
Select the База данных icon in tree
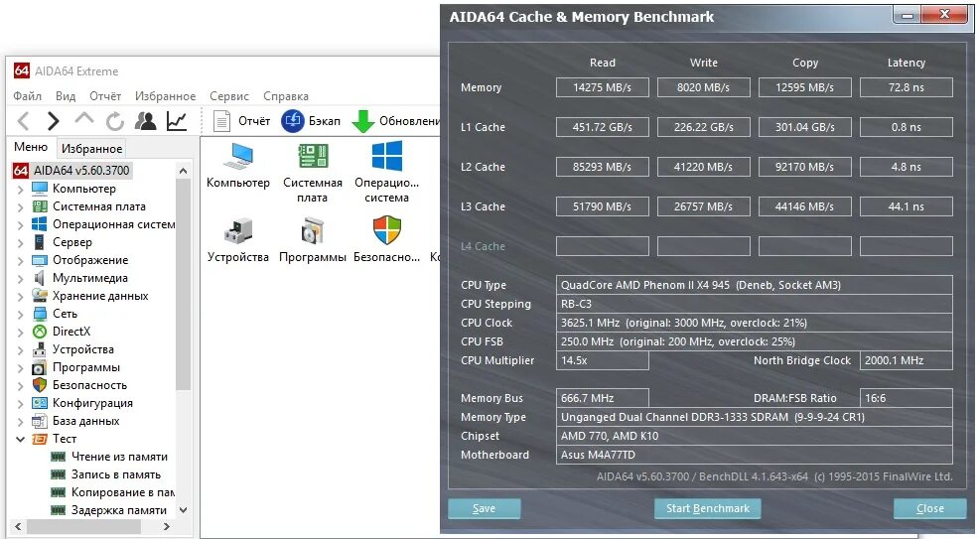[x=40, y=421]
